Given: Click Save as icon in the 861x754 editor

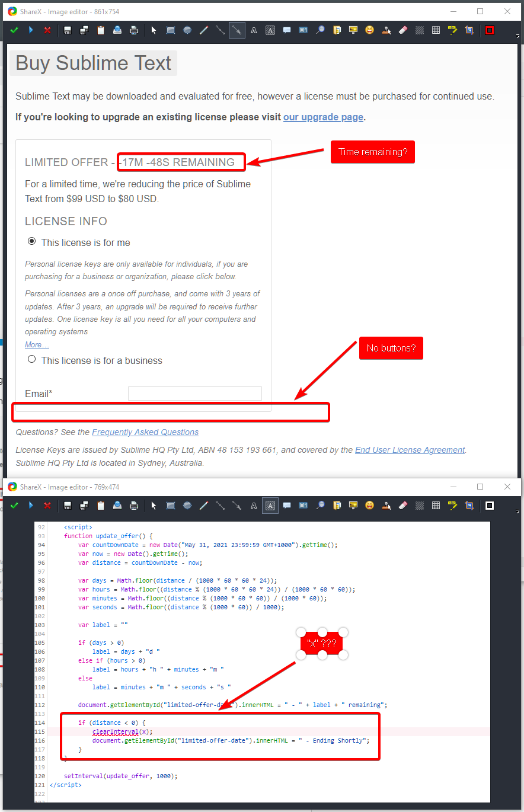Looking at the screenshot, I should (x=84, y=30).
